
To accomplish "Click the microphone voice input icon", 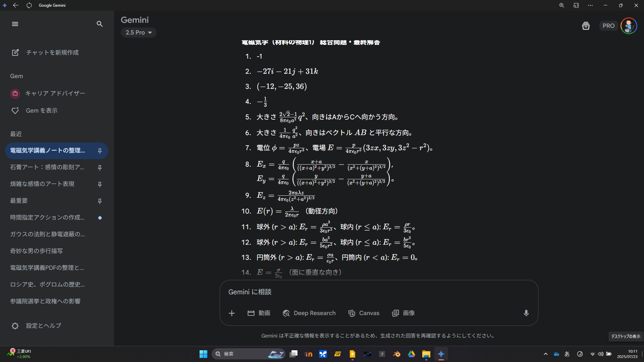I will click(x=526, y=313).
